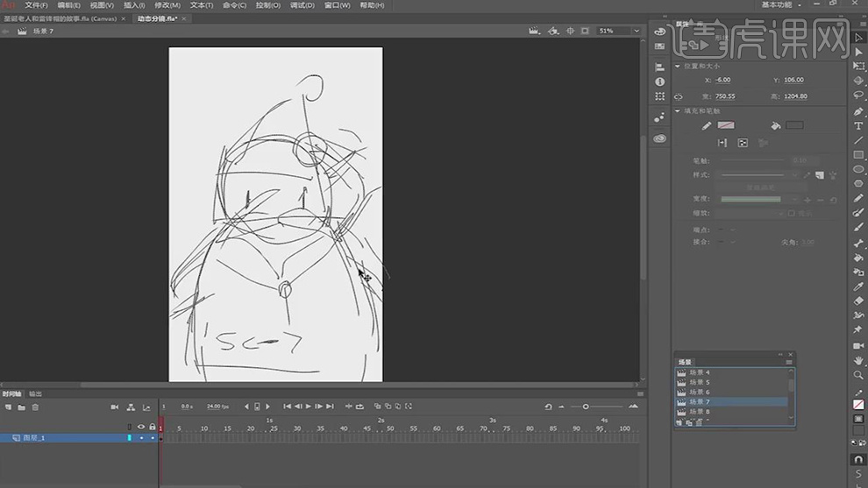Image resolution: width=868 pixels, height=488 pixels.
Task: Open the 窗口(W) menu
Action: (338, 5)
